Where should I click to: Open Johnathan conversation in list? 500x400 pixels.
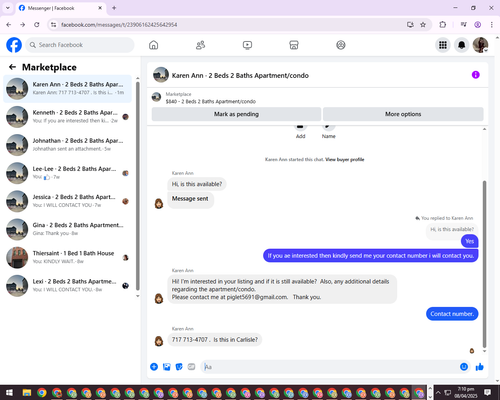67,145
